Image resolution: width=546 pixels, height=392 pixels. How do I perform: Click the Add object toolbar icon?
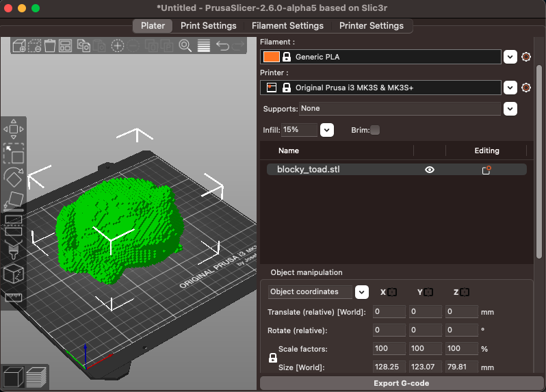[x=18, y=46]
